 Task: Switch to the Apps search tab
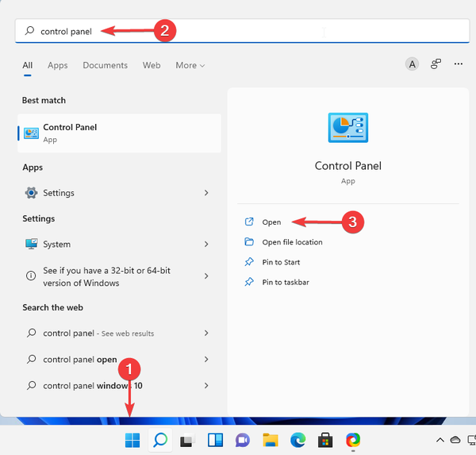(57, 65)
